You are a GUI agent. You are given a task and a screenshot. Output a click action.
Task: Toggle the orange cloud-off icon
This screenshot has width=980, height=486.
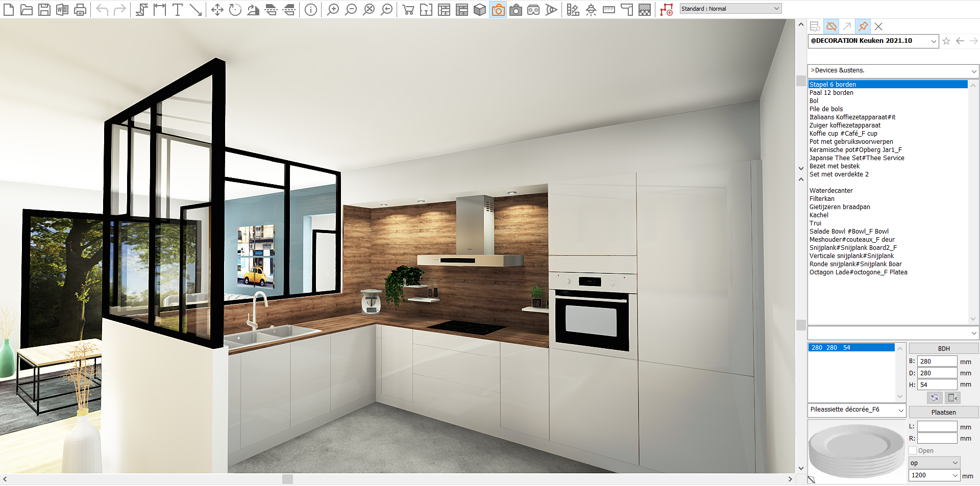[831, 27]
